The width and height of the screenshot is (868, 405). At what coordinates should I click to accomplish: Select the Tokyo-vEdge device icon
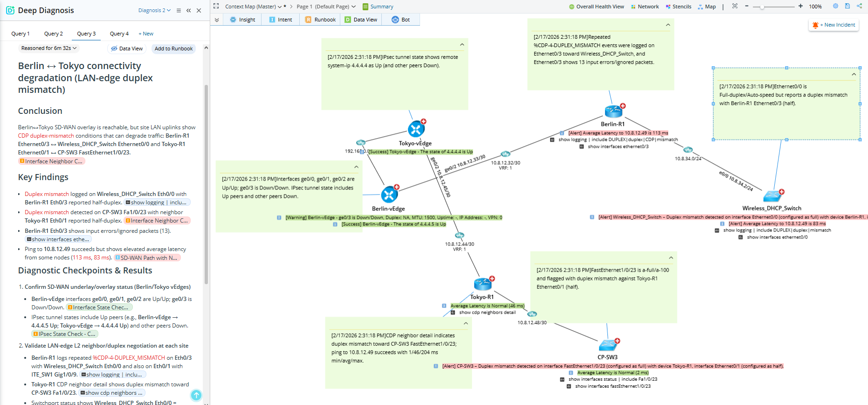(x=416, y=129)
